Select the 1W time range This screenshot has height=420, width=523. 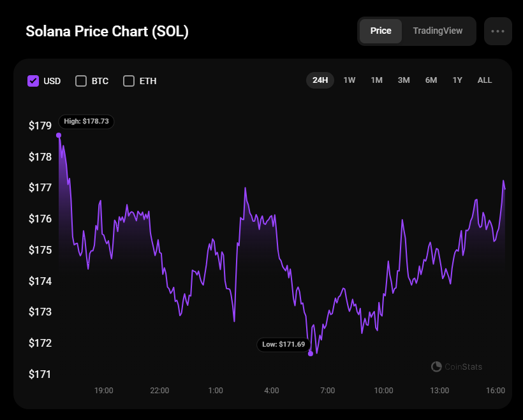pyautogui.click(x=350, y=80)
